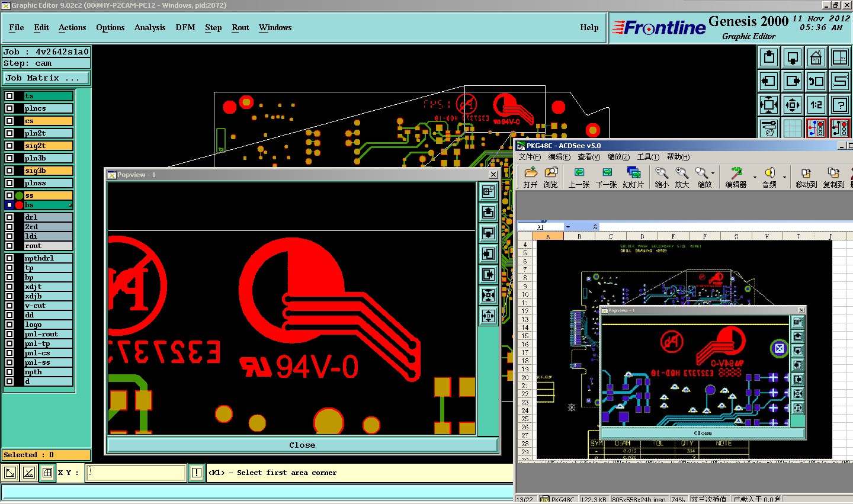The image size is (853, 504).
Task: Click the Job Matrix ... button
Action: click(x=46, y=78)
